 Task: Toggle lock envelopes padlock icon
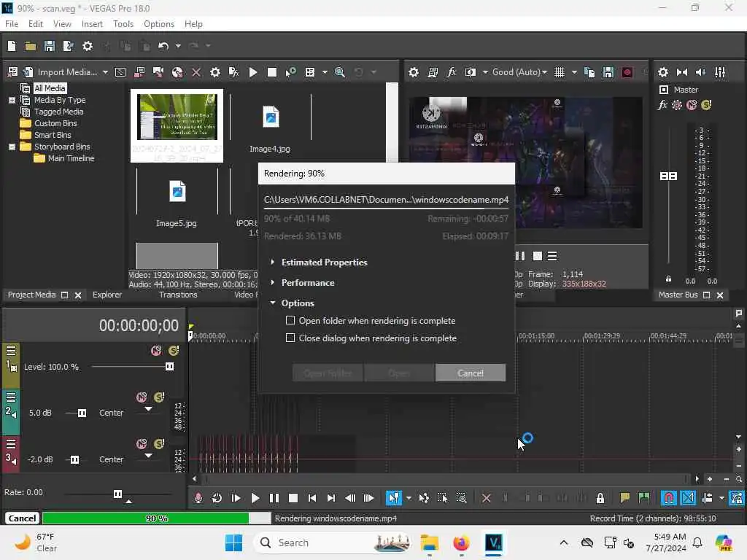pyautogui.click(x=600, y=498)
